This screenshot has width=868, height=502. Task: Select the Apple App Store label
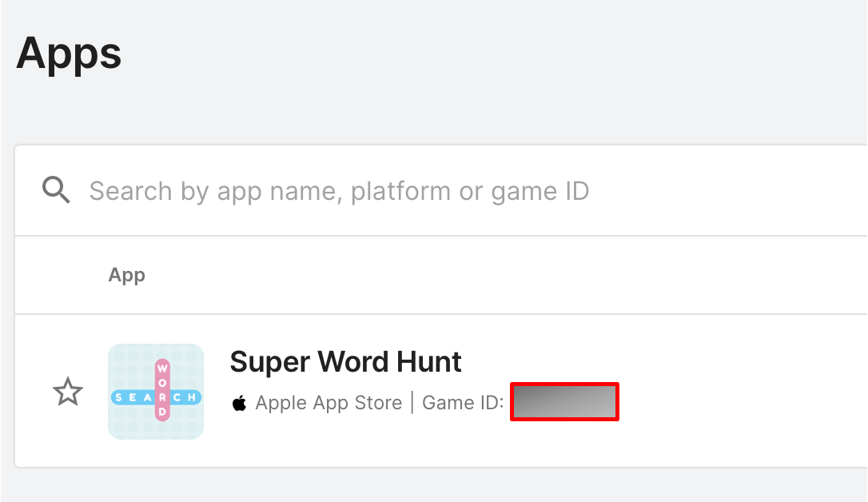pyautogui.click(x=328, y=403)
